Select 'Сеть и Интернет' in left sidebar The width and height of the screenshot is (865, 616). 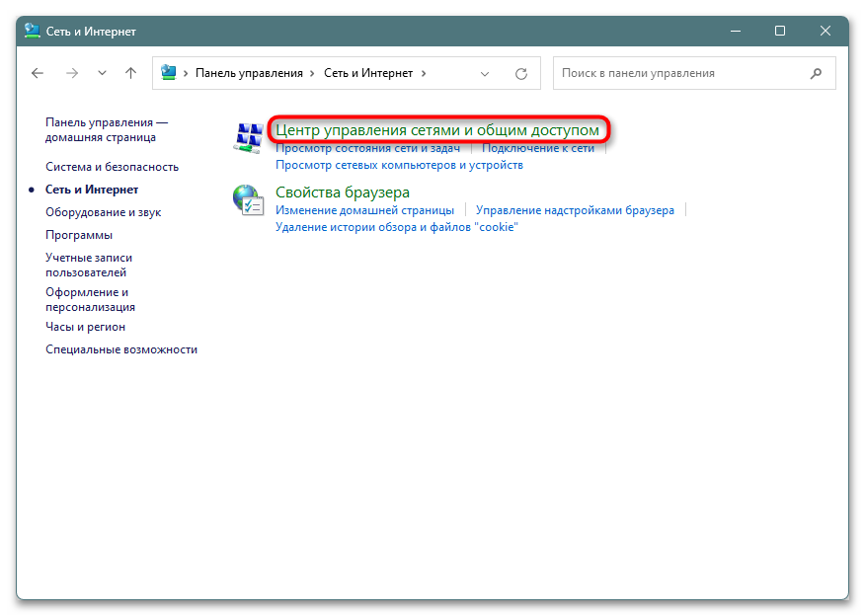[x=92, y=190]
